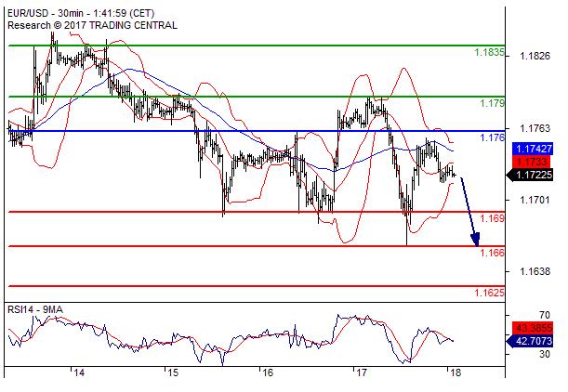This screenshot has width=568, height=392.
Task: Click the 1.1701 axis value
Action: [535, 200]
